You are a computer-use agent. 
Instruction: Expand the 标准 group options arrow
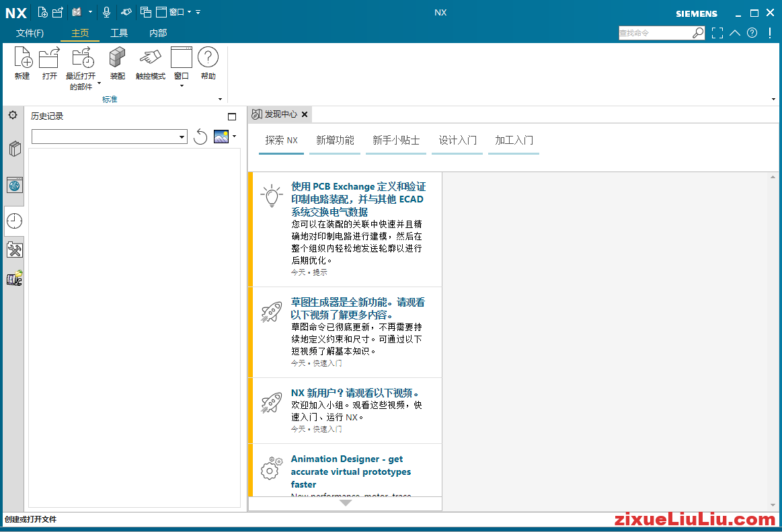tap(220, 100)
